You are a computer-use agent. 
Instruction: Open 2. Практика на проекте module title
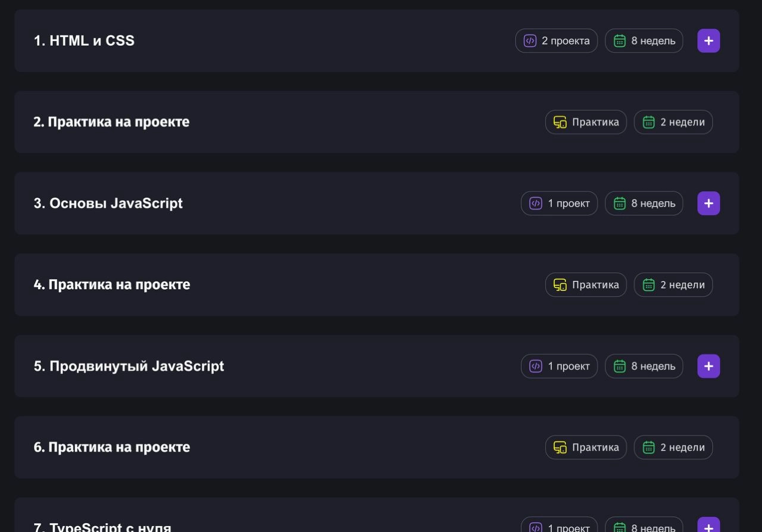coord(111,122)
